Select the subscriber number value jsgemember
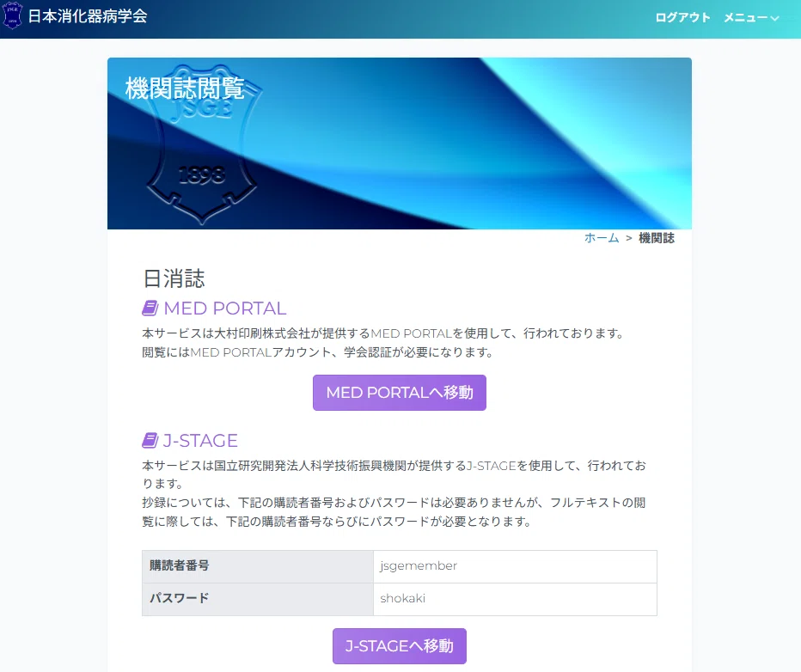This screenshot has height=672, width=801. [419, 565]
